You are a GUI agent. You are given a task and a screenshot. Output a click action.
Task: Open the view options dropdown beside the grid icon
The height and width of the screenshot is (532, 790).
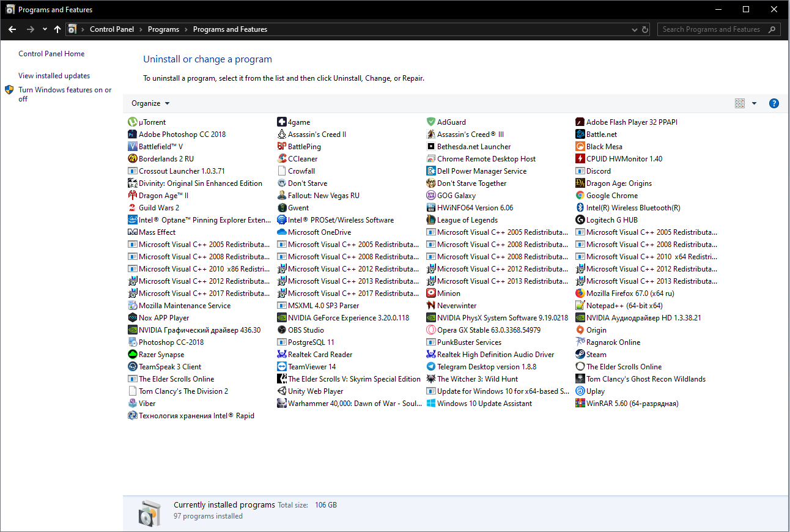753,103
